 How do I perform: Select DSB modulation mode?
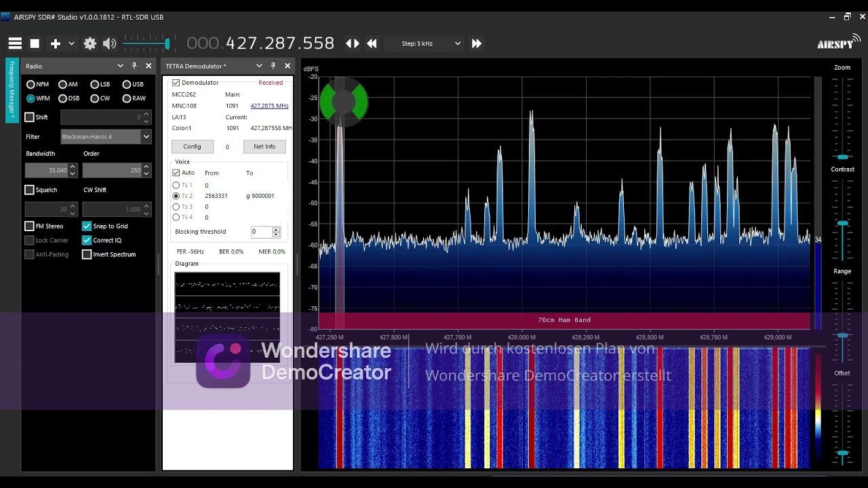(x=68, y=98)
